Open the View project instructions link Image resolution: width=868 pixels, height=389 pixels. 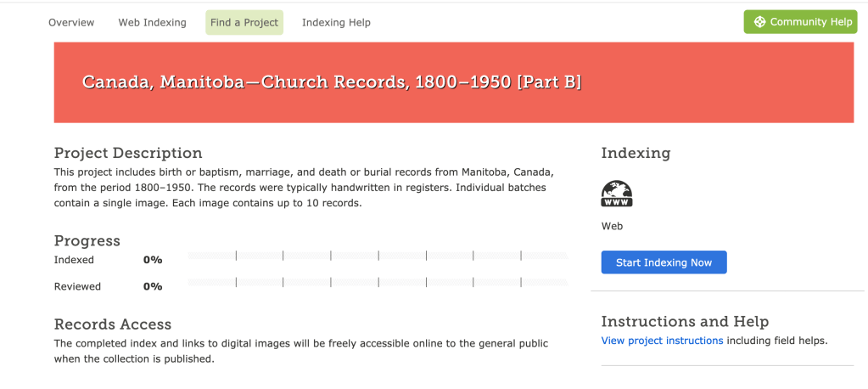point(662,341)
